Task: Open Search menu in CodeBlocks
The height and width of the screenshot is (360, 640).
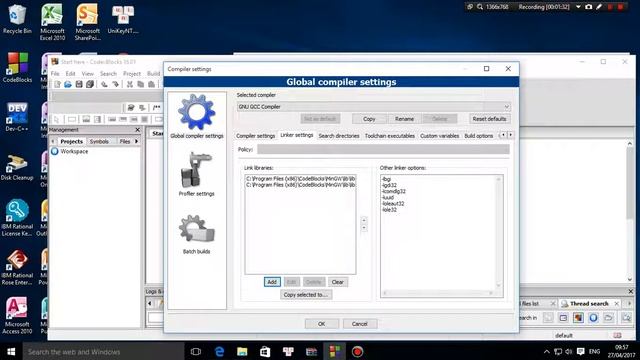Action: [x=108, y=73]
